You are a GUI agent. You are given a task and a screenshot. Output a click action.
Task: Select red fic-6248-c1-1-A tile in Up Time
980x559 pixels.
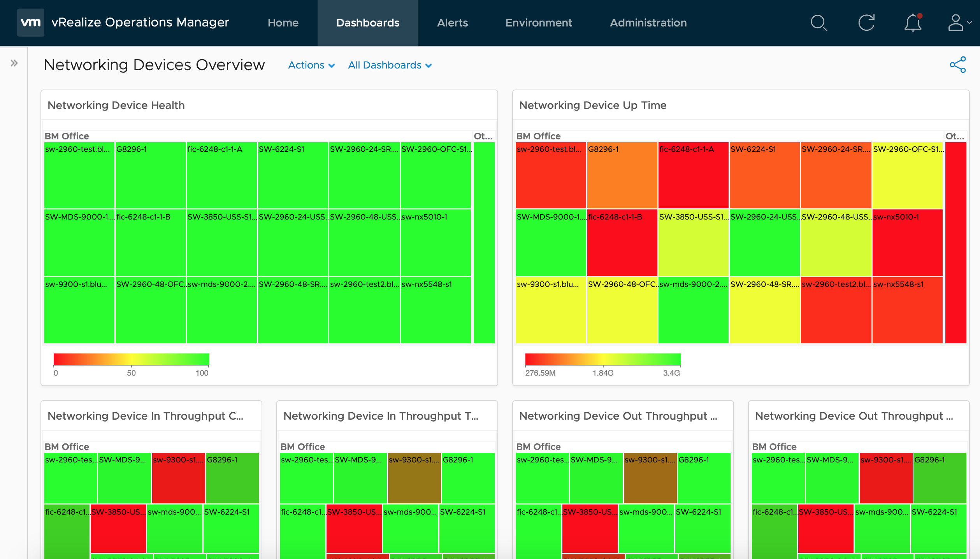coord(694,175)
